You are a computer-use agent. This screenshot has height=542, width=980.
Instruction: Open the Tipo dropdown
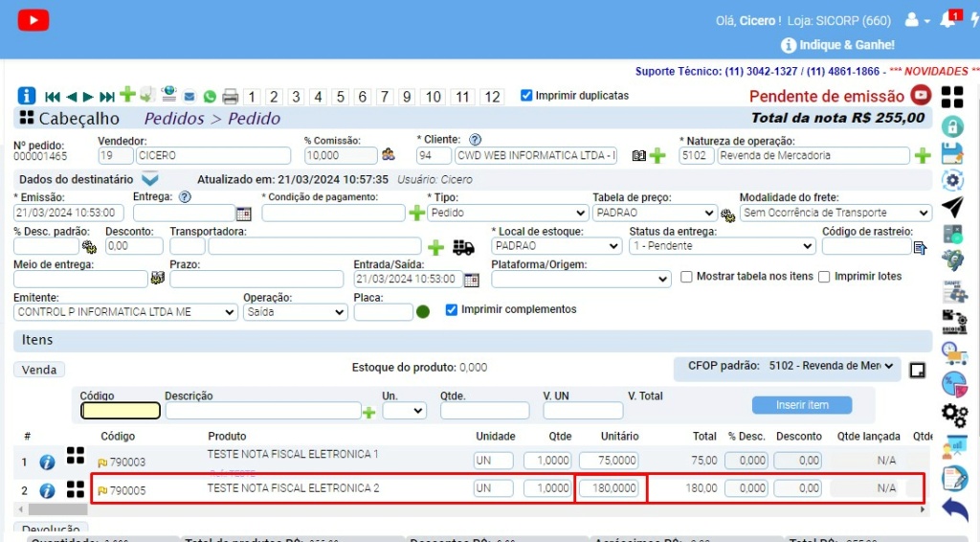coord(507,214)
